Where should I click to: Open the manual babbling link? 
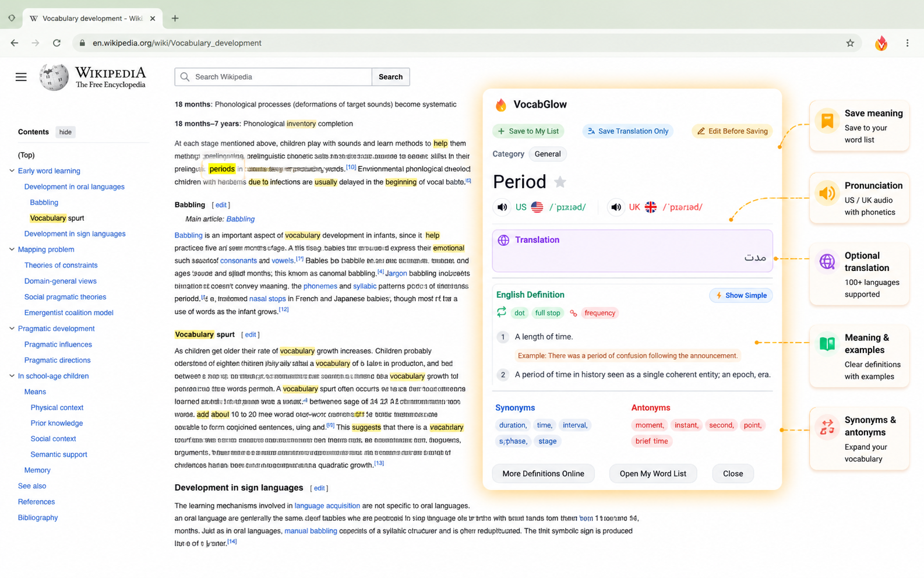311,531
